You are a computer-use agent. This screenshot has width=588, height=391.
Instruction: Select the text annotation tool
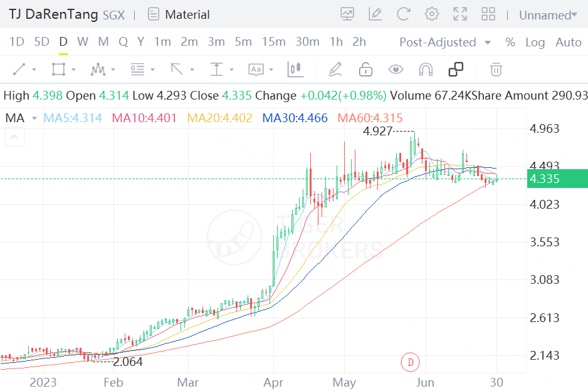coord(256,70)
